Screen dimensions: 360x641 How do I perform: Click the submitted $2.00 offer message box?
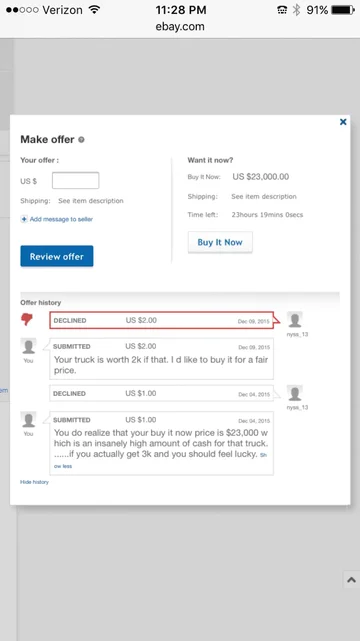pos(162,359)
